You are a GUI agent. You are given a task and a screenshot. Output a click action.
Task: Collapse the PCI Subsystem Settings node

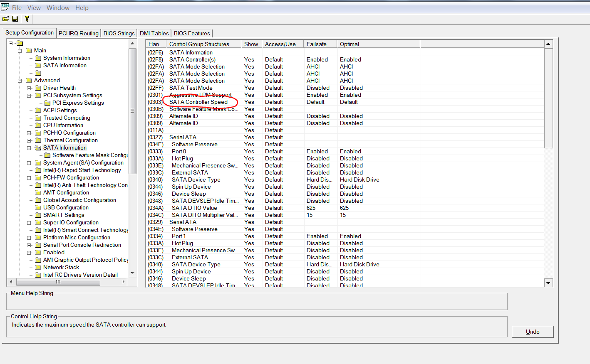coord(29,96)
